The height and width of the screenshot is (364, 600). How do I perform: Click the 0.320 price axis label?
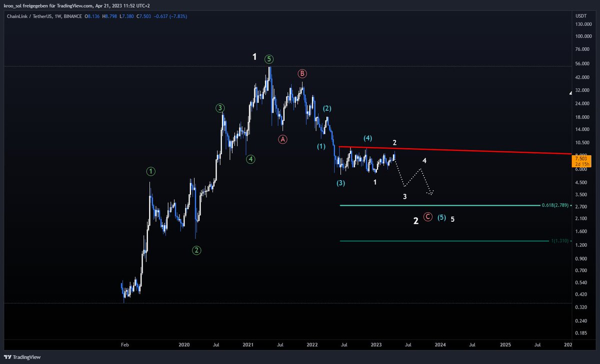click(581, 307)
